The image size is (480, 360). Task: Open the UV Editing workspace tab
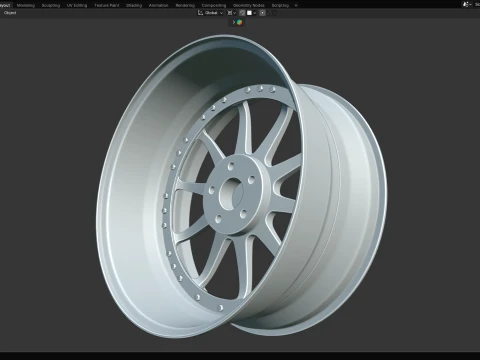pyautogui.click(x=77, y=5)
